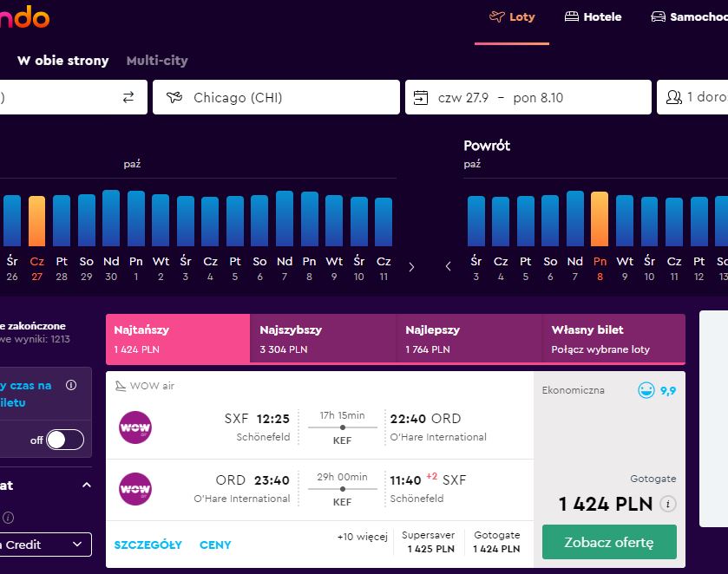Select return bar for Pt 12
This screenshot has height=574, width=728.
coord(698,221)
